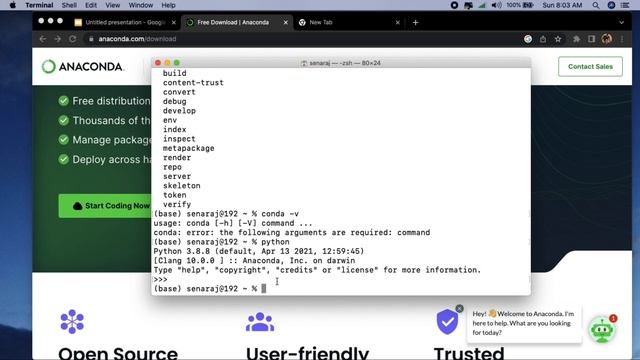Open the Chrome three-dot menu
640x360 pixels.
tap(622, 39)
